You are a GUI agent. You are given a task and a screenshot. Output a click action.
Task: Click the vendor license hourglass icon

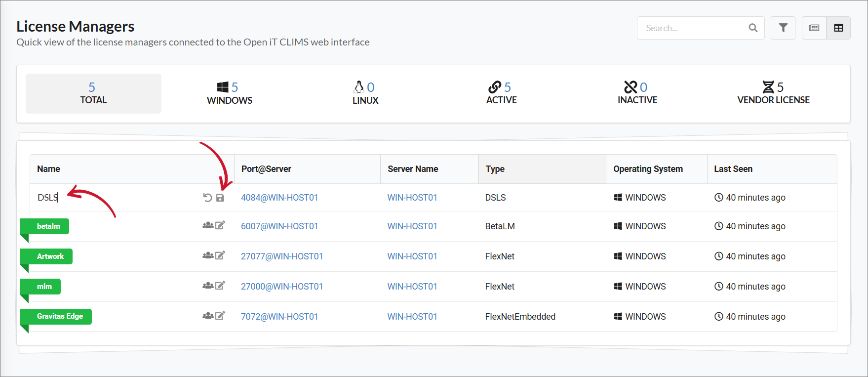pyautogui.click(x=768, y=87)
